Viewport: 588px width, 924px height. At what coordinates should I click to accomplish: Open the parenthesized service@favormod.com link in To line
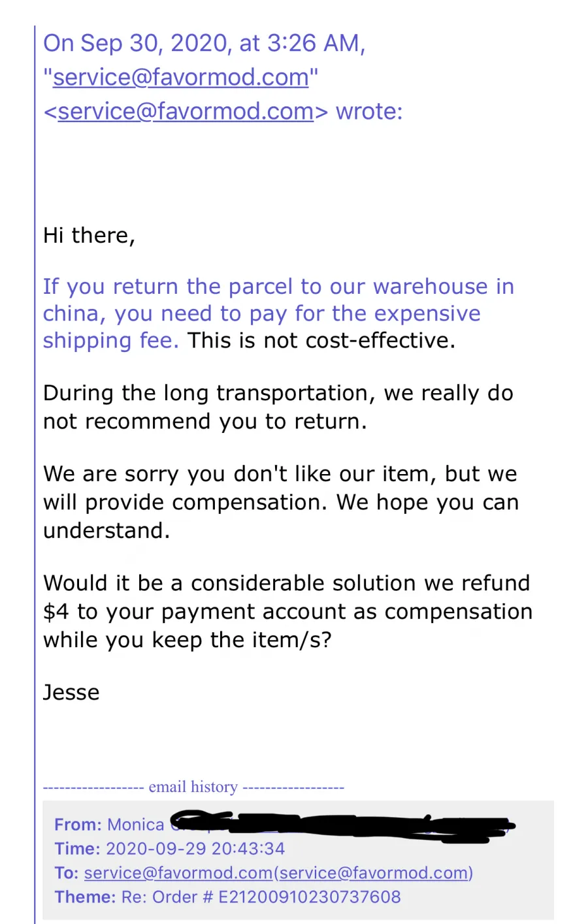click(373, 873)
